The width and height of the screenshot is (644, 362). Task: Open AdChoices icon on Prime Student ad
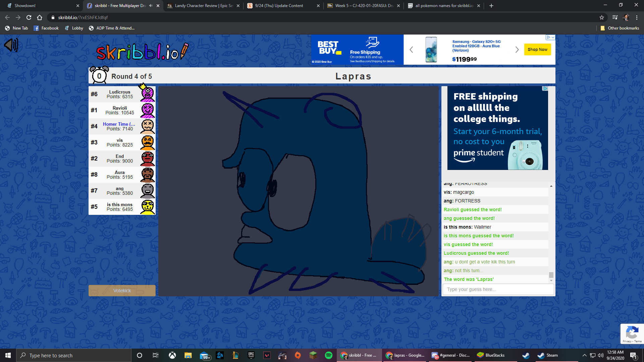click(545, 88)
